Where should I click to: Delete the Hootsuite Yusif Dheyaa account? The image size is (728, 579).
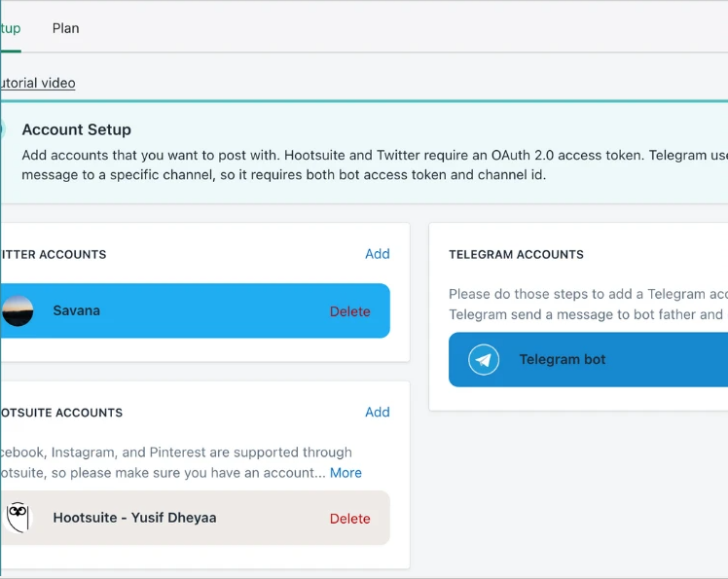coord(349,518)
